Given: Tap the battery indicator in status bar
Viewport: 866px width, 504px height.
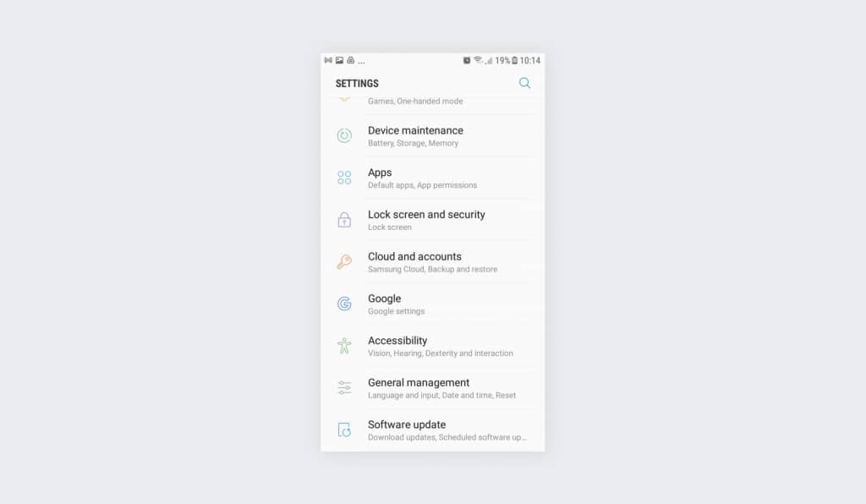Looking at the screenshot, I should [515, 60].
